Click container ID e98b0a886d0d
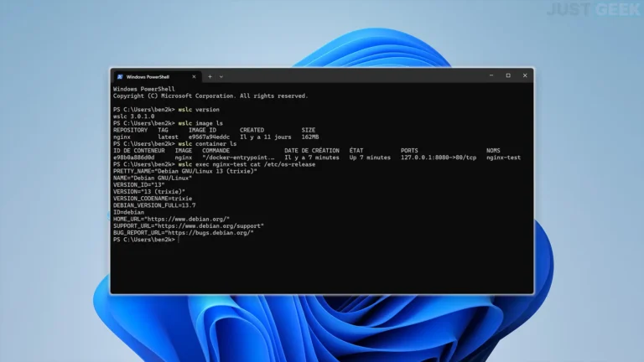The height and width of the screenshot is (362, 644). pos(134,158)
